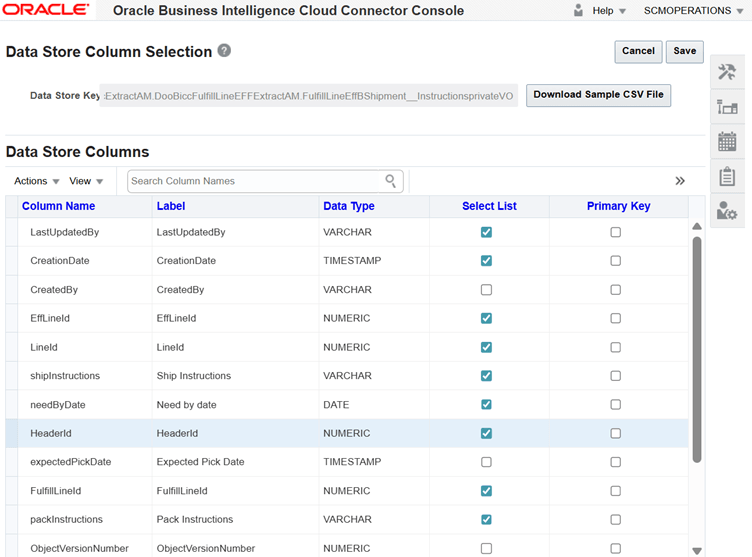Sort by Data Type column header

click(349, 206)
